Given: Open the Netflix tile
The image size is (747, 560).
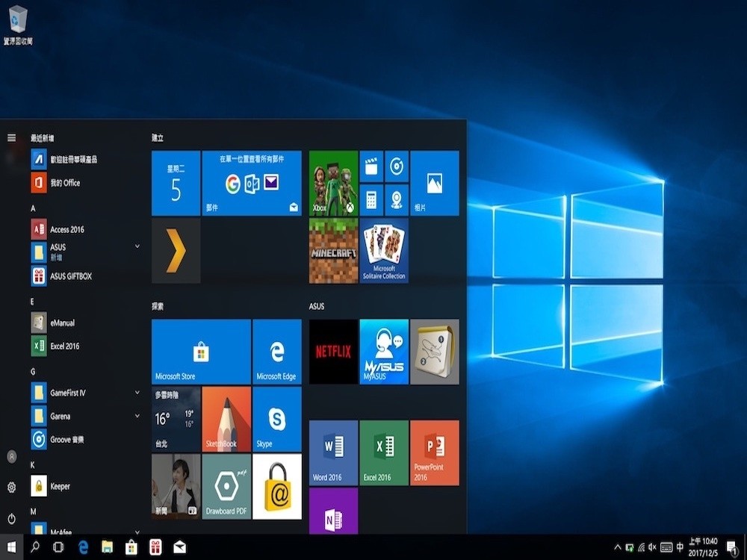Looking at the screenshot, I should pyautogui.click(x=333, y=351).
